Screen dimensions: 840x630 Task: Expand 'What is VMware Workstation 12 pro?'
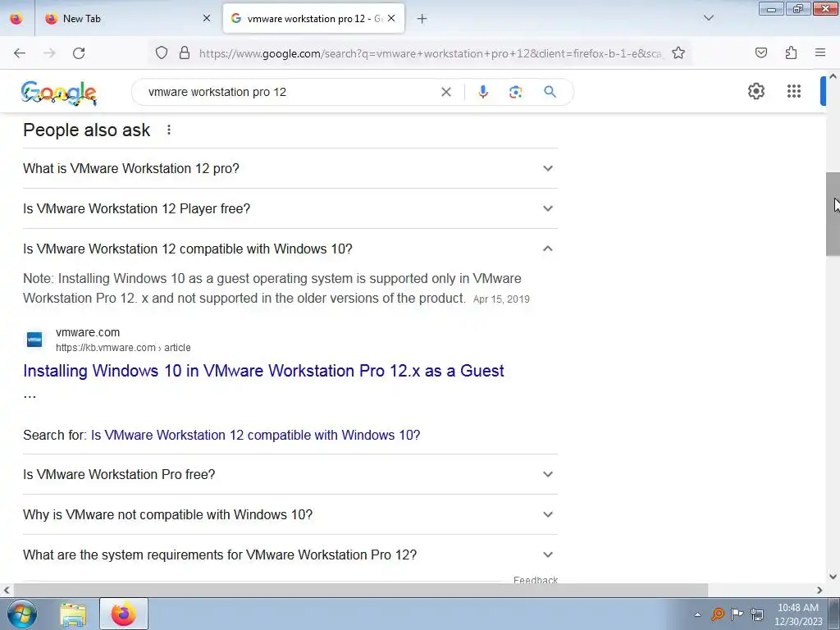pyautogui.click(x=290, y=168)
